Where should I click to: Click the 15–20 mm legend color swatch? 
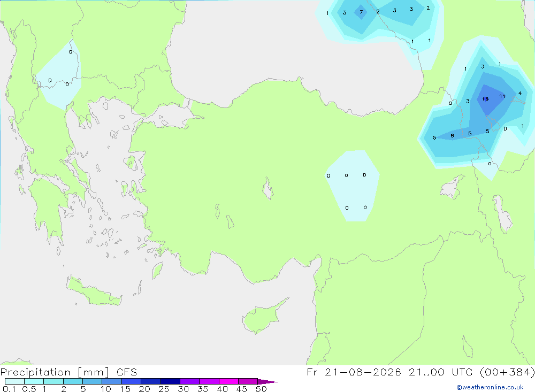coord(132,381)
